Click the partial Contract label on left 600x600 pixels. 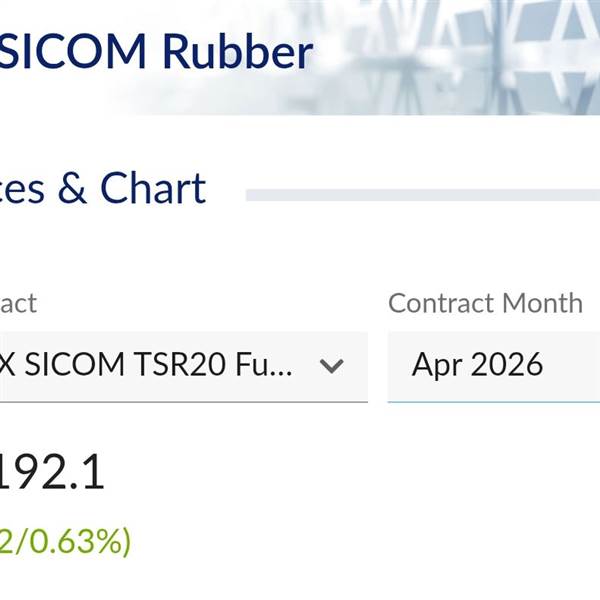click(x=18, y=303)
